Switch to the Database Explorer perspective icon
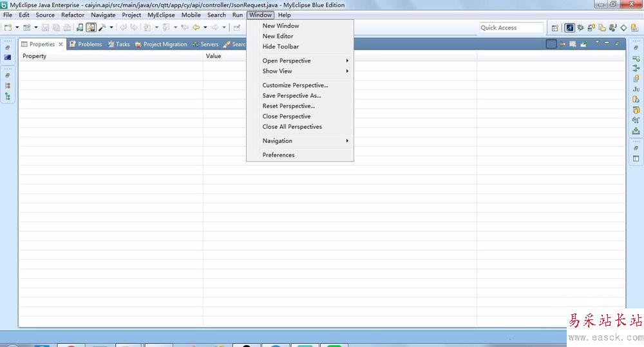This screenshot has height=347, width=644. coord(591,28)
